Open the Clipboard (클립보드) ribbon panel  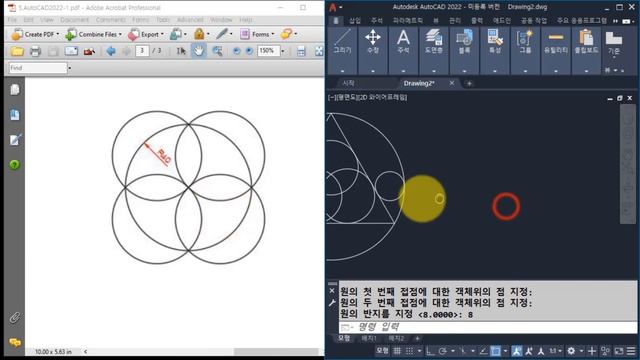pos(586,50)
